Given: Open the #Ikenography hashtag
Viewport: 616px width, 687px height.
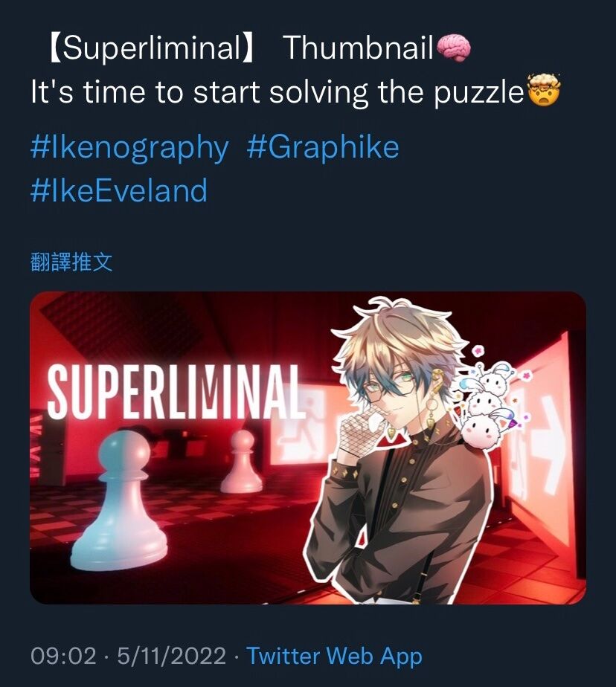Looking at the screenshot, I should 129,148.
